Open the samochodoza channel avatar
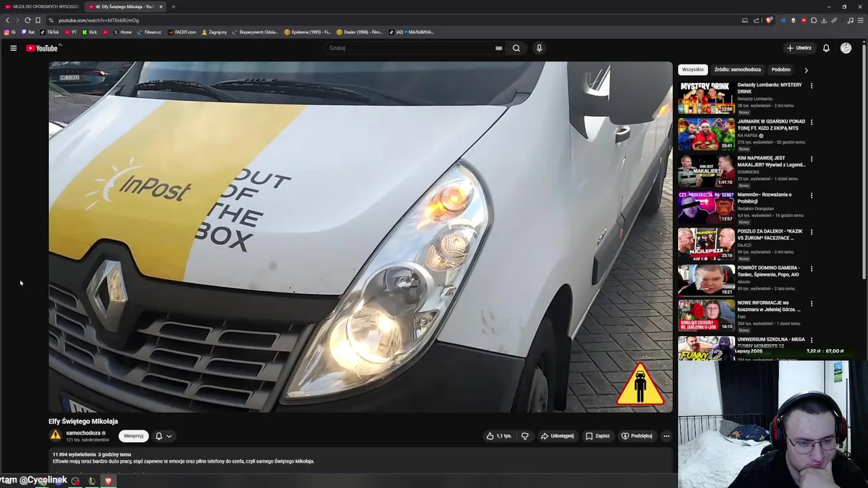The width and height of the screenshot is (868, 488). pos(56,435)
